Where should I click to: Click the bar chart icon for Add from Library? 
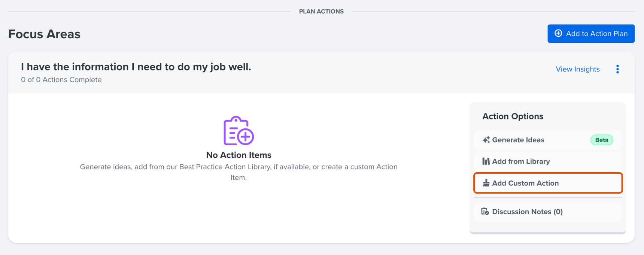(x=486, y=161)
